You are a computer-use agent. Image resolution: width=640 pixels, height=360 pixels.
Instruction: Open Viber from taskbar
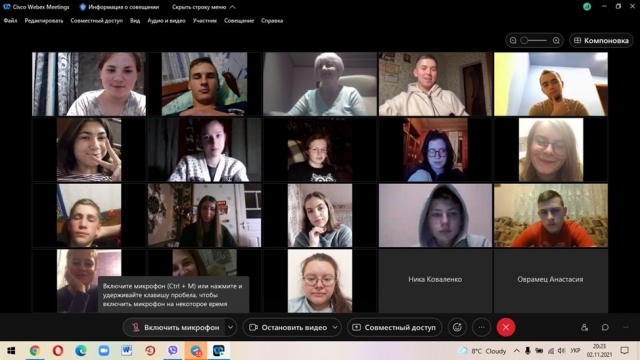[x=173, y=351]
